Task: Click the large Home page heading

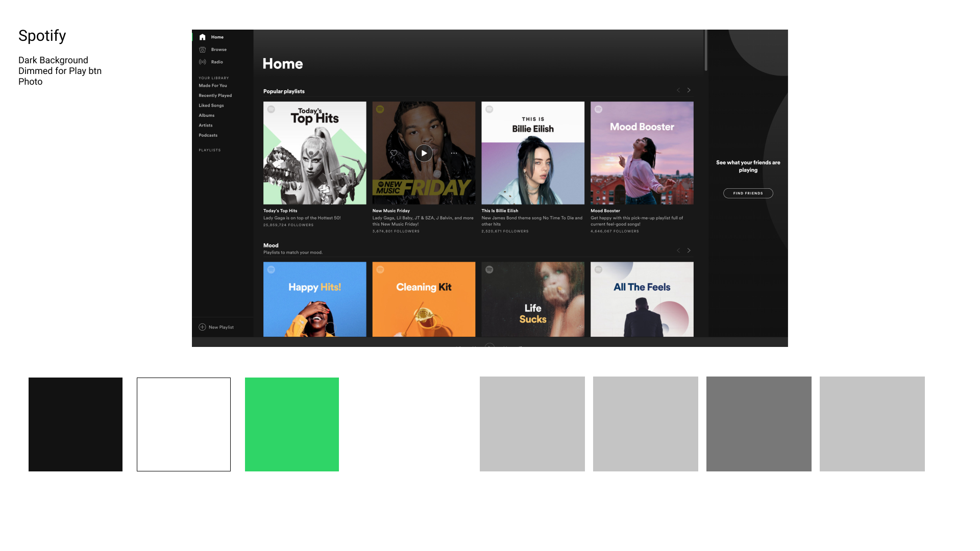Action: [x=283, y=64]
